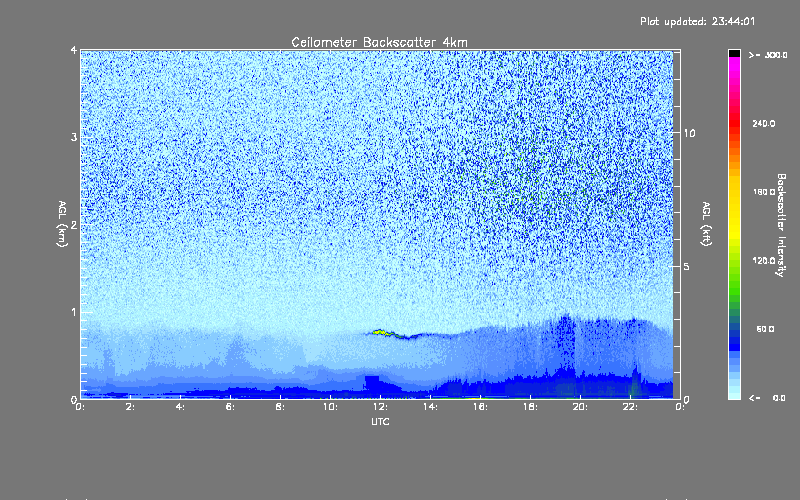
Task: Click the colorbar value 120.0
Action: click(764, 261)
